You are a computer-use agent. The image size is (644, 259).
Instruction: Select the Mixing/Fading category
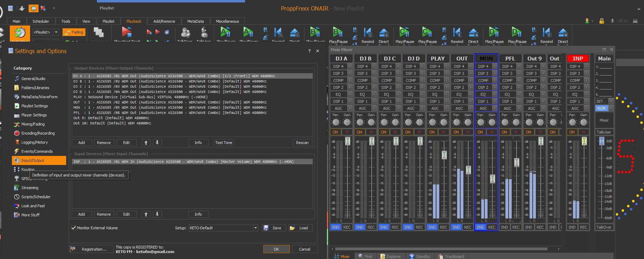coord(33,124)
